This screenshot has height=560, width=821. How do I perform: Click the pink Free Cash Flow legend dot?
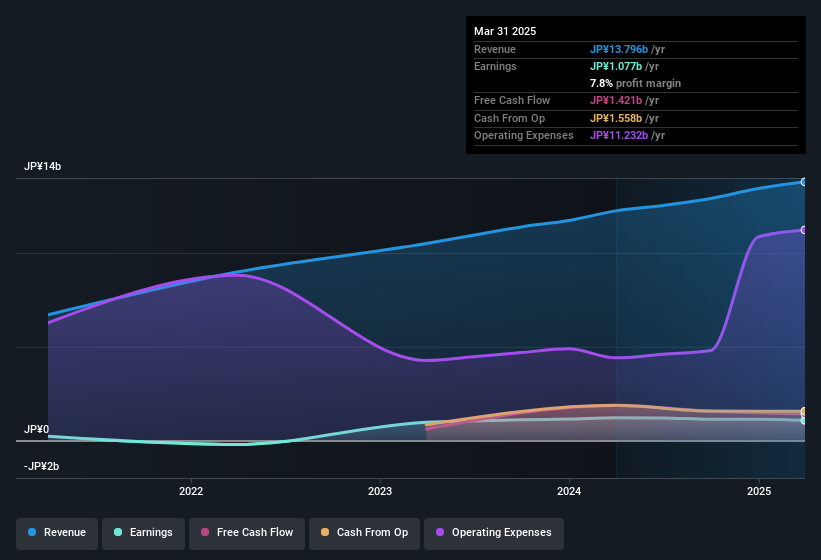point(205,532)
